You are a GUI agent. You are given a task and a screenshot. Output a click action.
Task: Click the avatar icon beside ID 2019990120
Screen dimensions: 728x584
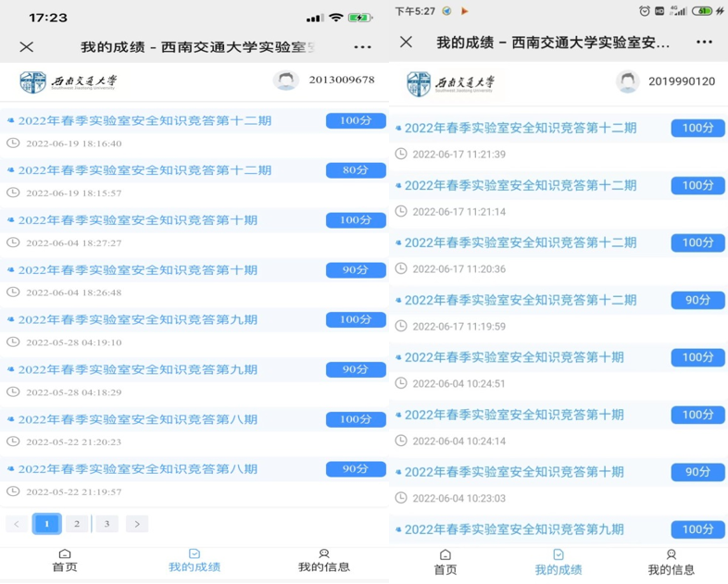pyautogui.click(x=628, y=81)
